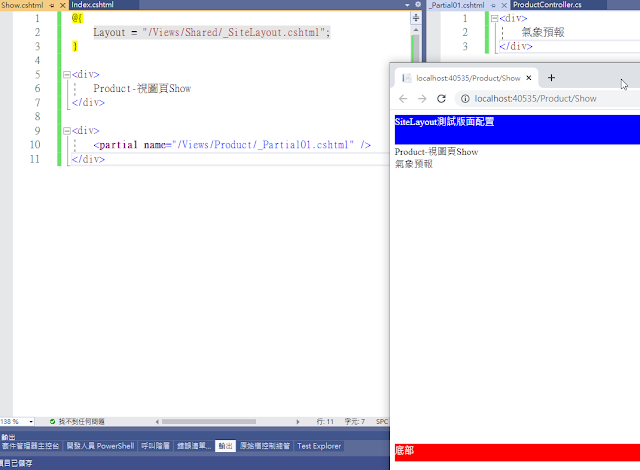This screenshot has height=470, width=640.
Task: View the site information icon in address bar
Action: (465, 99)
